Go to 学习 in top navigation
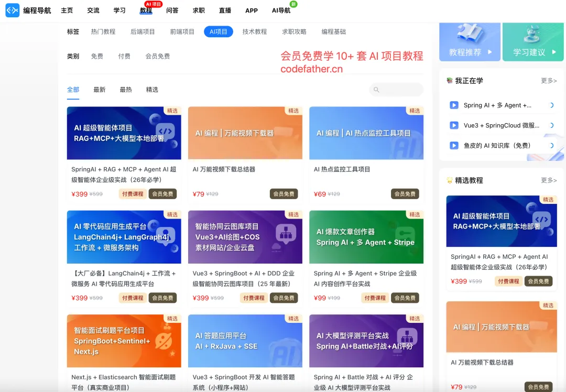The height and width of the screenshot is (392, 566). coord(119,10)
